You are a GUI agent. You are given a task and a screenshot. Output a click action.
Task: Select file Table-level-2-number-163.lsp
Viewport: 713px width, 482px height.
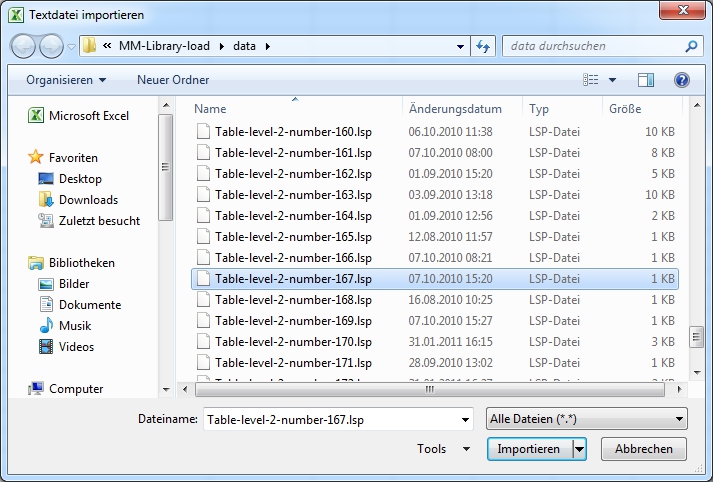(x=293, y=195)
